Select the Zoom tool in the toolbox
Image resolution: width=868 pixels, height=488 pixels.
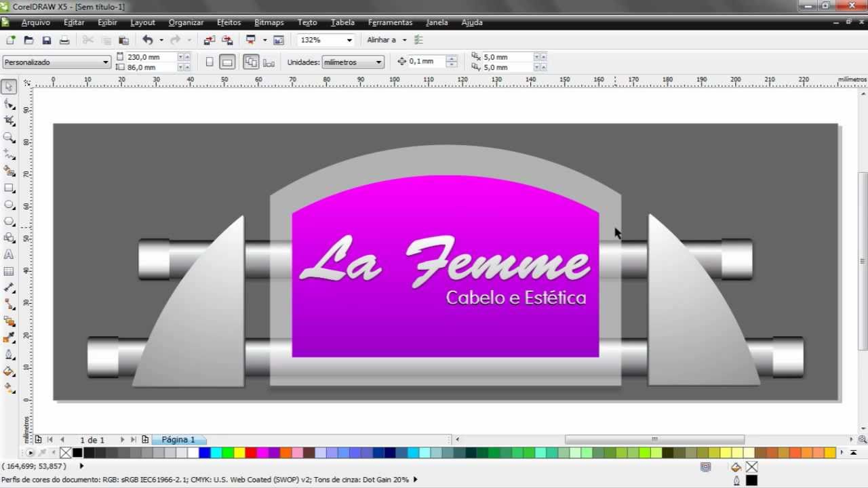[x=9, y=138]
